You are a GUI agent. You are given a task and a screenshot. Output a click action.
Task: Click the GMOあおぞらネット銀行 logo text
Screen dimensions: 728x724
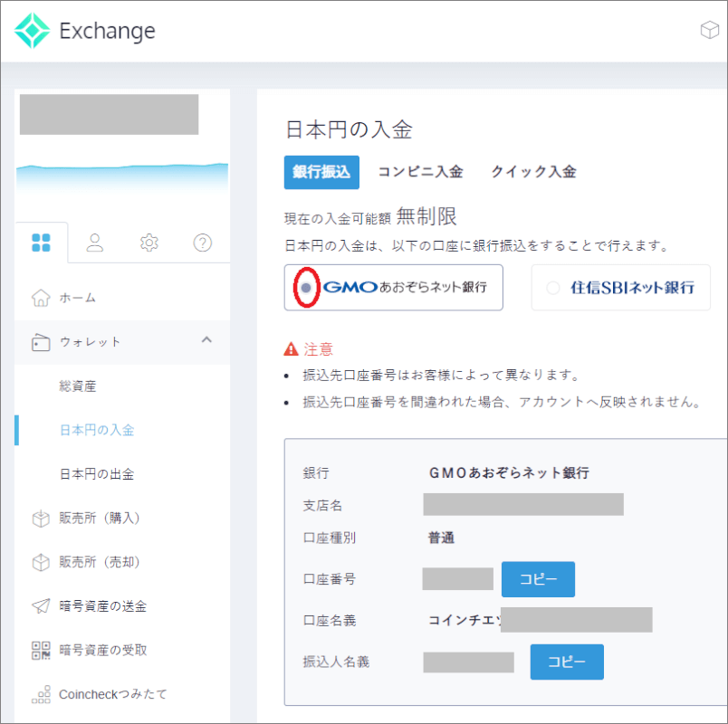405,287
